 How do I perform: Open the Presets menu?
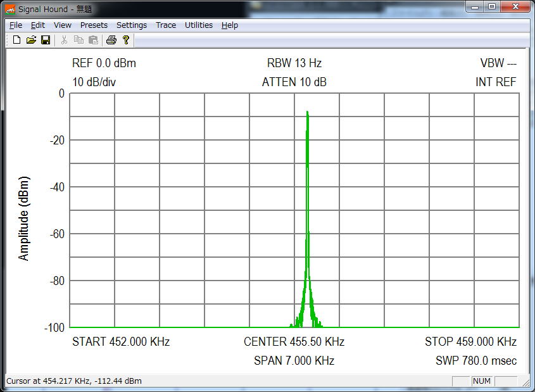[94, 25]
